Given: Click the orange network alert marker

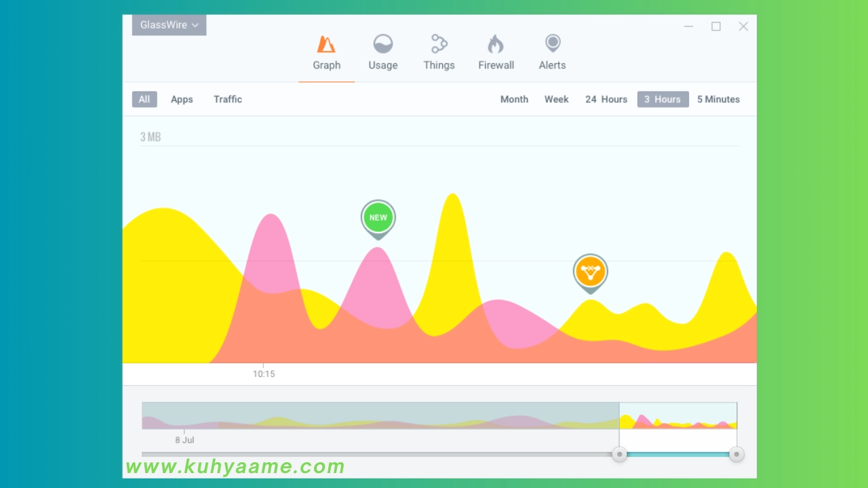Looking at the screenshot, I should pyautogui.click(x=590, y=272).
